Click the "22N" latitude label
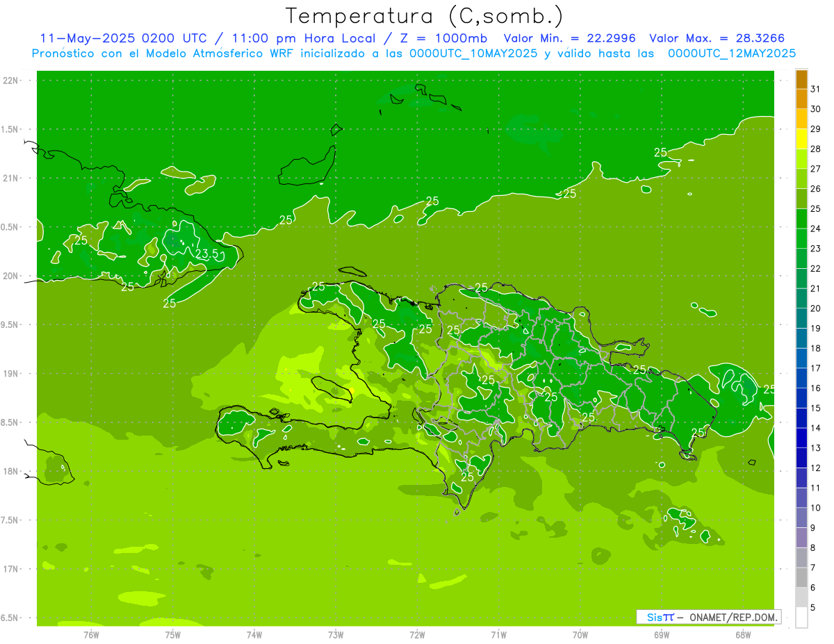834x644 pixels. click(x=12, y=81)
